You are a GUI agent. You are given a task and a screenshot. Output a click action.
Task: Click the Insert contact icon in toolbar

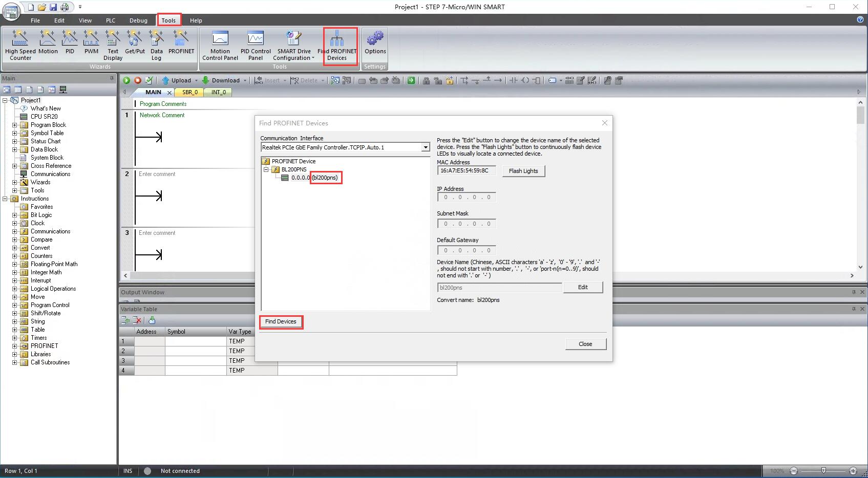(513, 80)
